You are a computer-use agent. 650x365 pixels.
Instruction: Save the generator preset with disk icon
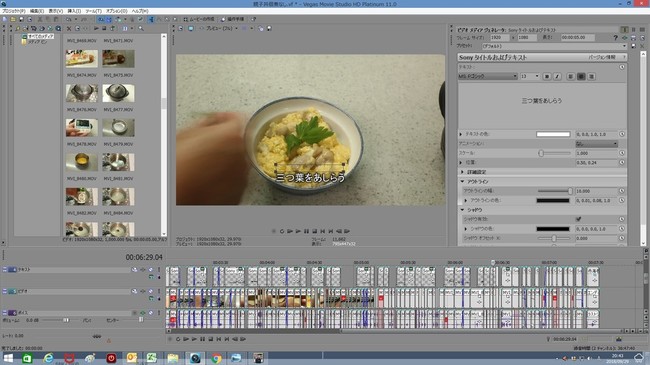(634, 46)
